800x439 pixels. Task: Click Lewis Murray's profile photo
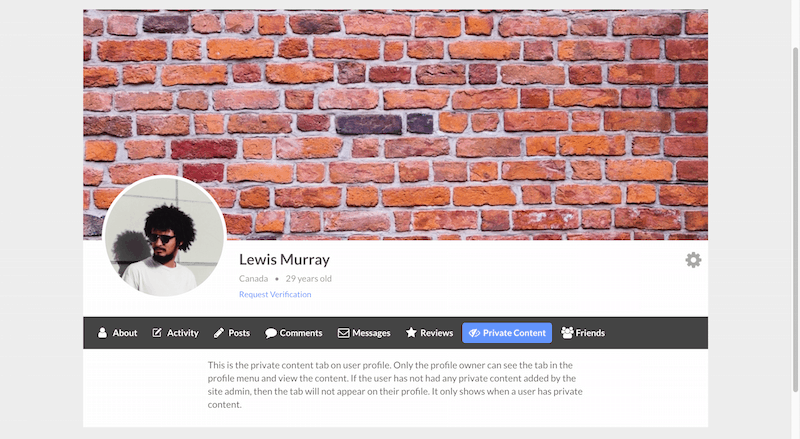(x=164, y=236)
